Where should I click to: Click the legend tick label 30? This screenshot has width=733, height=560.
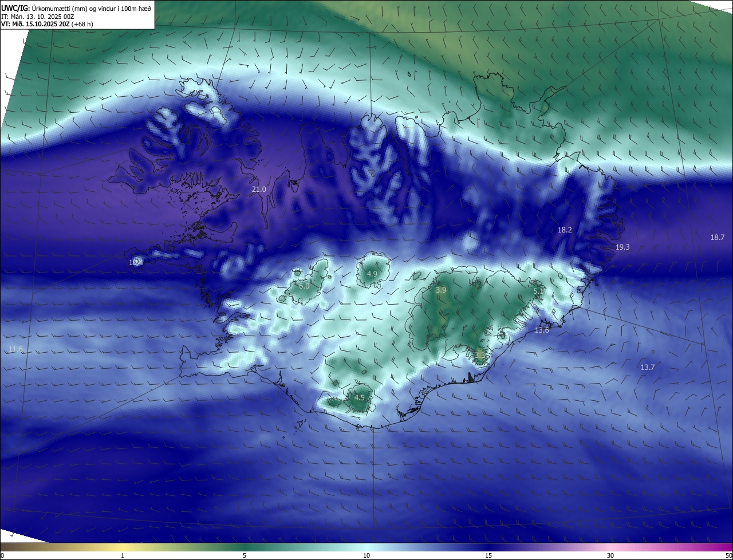coord(610,555)
